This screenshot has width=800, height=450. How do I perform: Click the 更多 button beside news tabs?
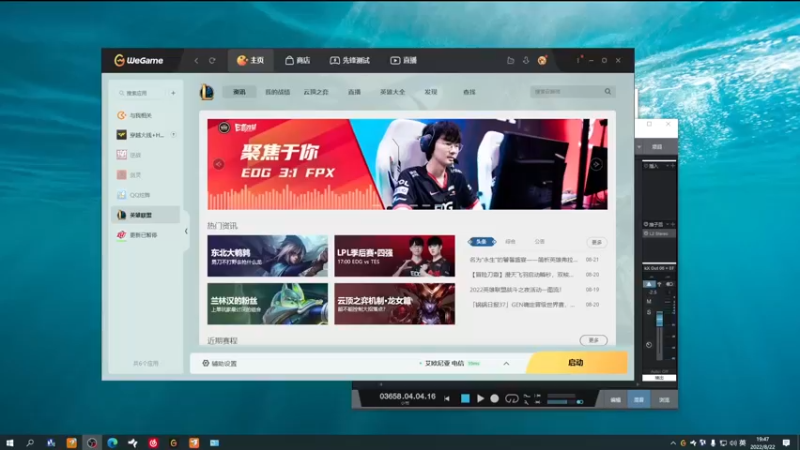coord(596,242)
